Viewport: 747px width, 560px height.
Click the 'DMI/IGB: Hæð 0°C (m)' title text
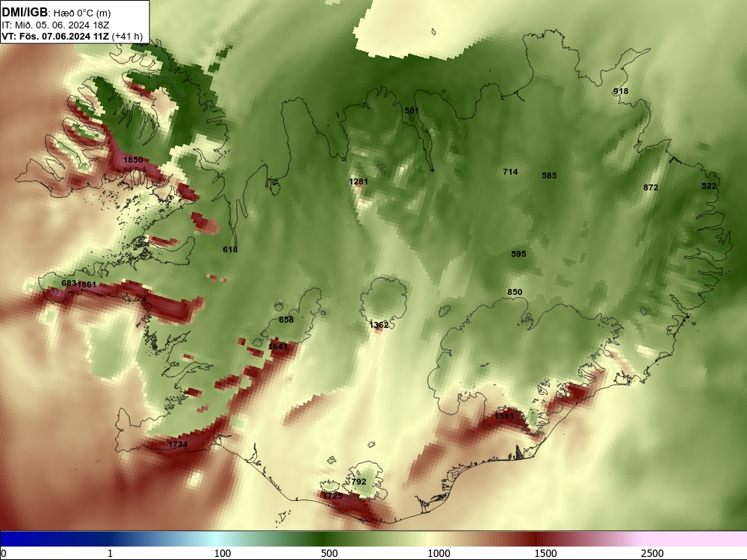pos(56,13)
